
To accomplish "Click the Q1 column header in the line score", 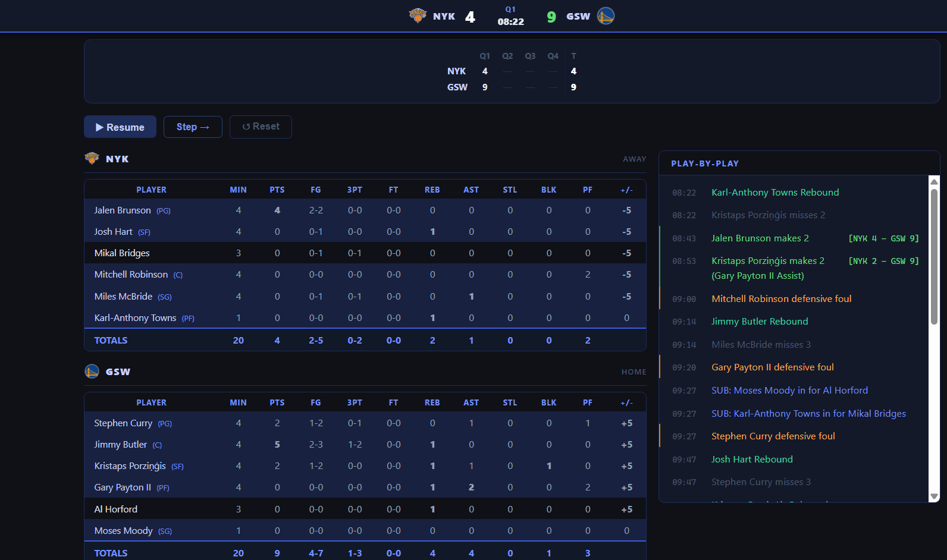I will point(485,56).
